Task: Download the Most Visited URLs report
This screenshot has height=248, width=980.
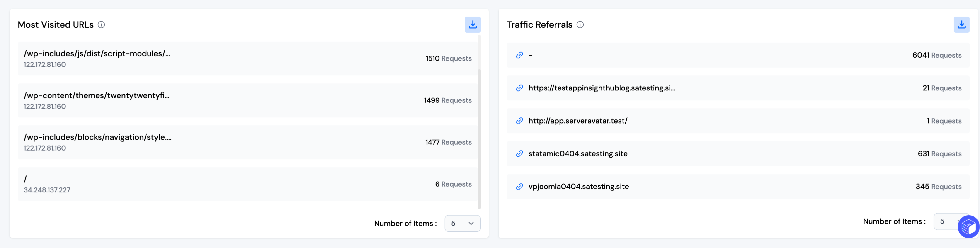Action: tap(473, 25)
